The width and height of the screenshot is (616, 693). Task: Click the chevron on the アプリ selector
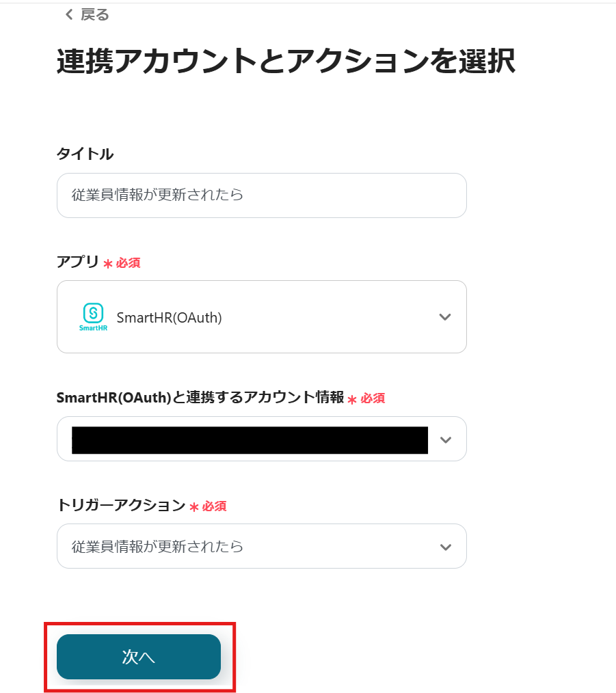click(445, 316)
